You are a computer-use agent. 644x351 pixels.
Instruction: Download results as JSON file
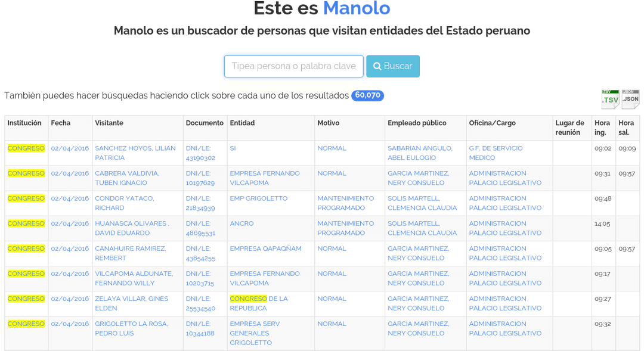(x=630, y=100)
